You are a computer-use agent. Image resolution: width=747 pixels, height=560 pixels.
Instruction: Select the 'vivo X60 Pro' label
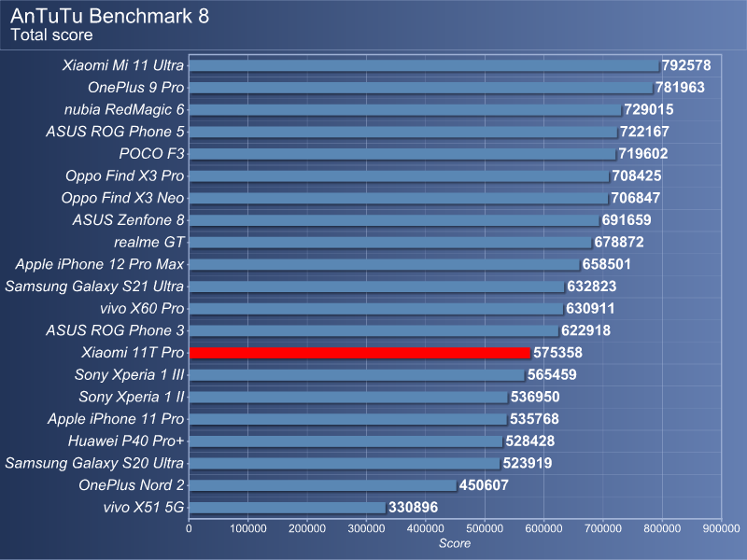[142, 309]
